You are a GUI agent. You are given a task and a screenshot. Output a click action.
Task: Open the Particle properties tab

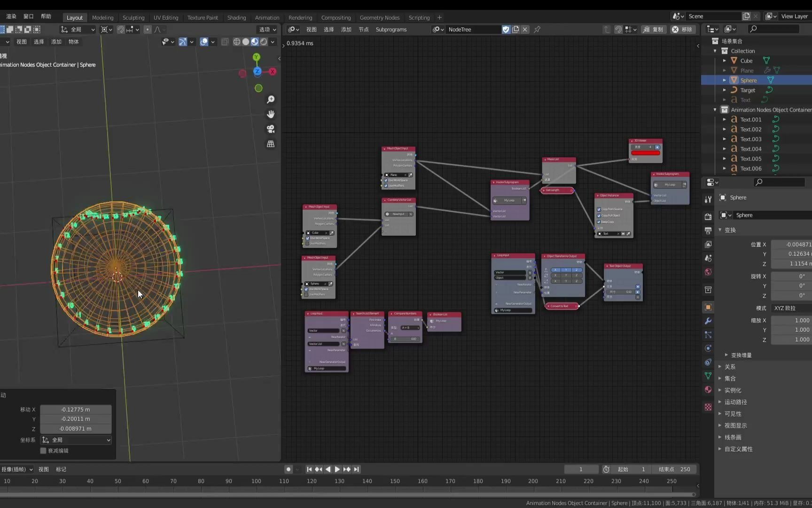point(708,335)
